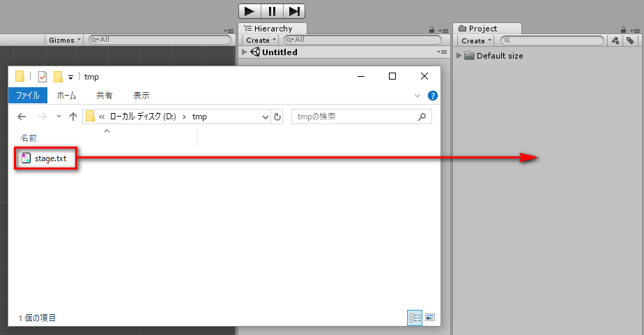Search by type in Project panel
The width and height of the screenshot is (644, 335).
coord(615,40)
